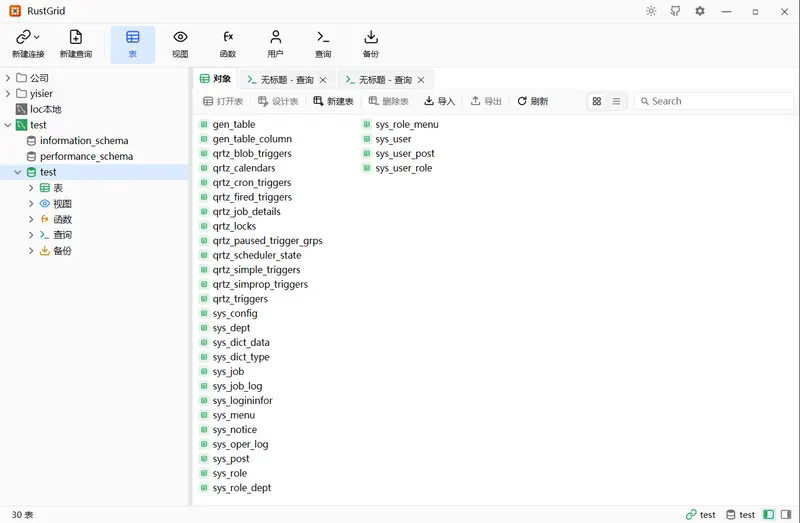Open settings gear in title bar
This screenshot has width=800, height=523.
[700, 11]
